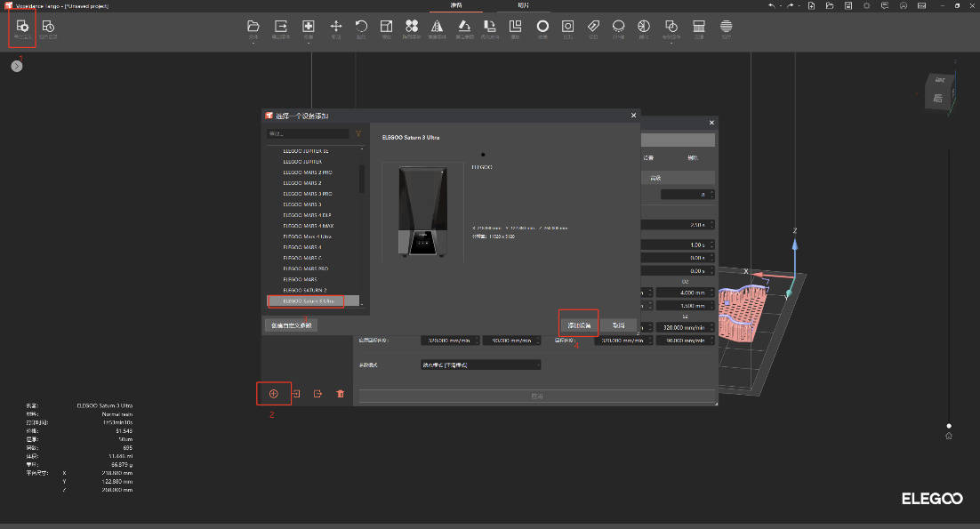
Task: Click the cancel button in device dialog
Action: tap(618, 325)
